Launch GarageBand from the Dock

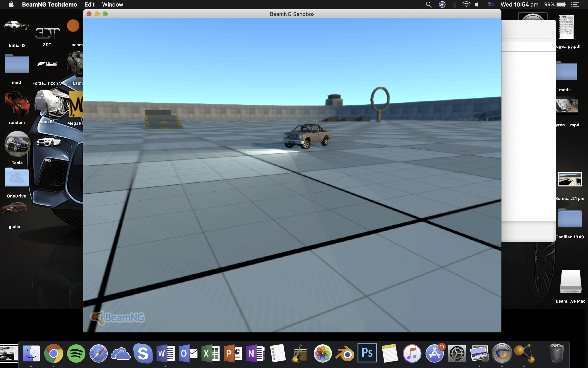point(300,353)
